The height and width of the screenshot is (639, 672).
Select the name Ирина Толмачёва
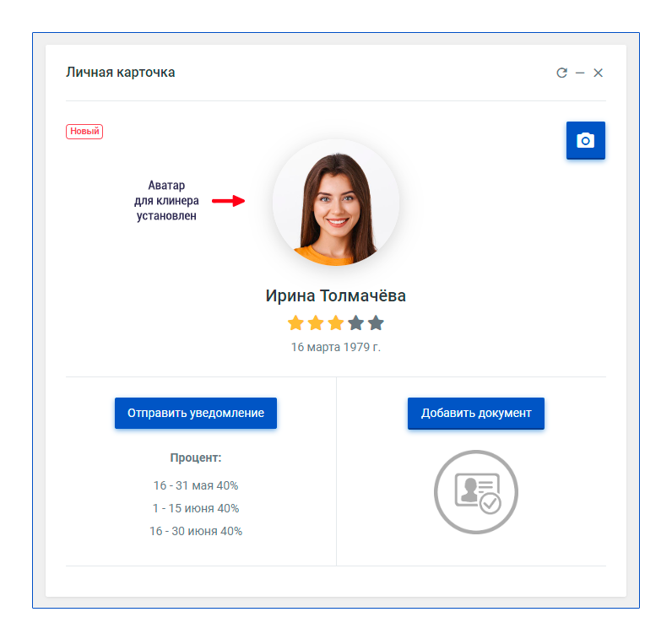point(335,295)
